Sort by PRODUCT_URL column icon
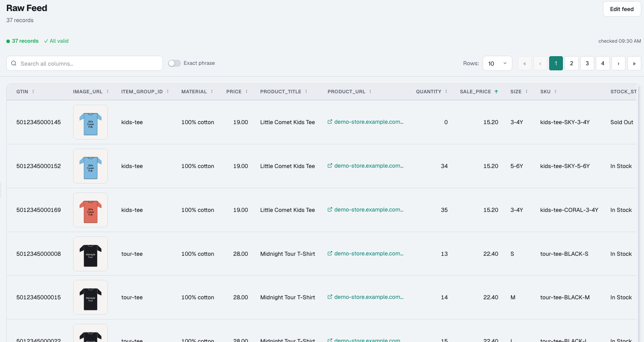Viewport: 644px width, 342px height. [x=370, y=91]
